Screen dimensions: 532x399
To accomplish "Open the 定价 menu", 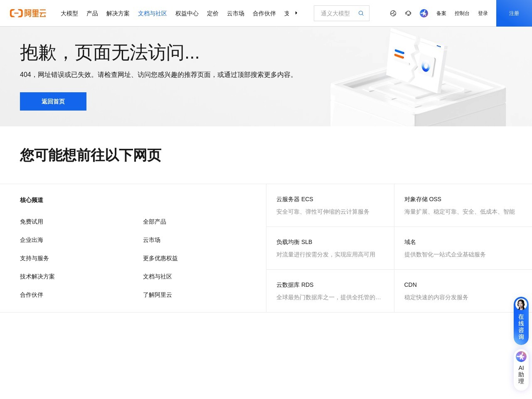I will click(213, 13).
